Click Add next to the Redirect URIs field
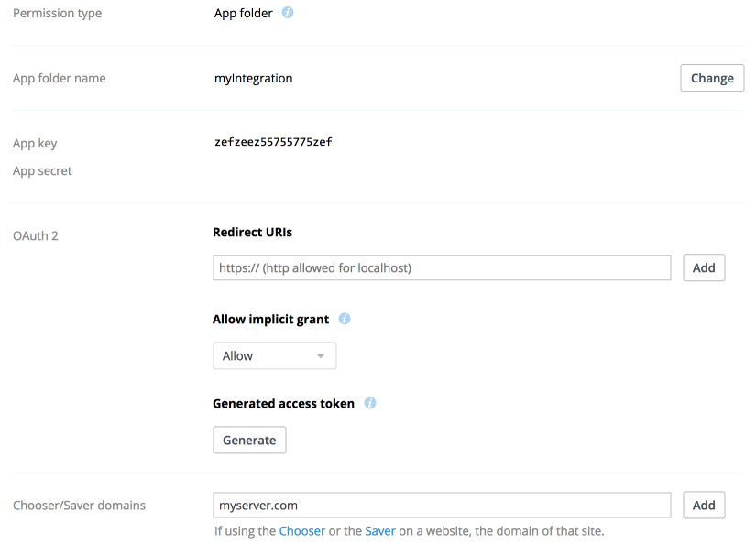 [704, 268]
